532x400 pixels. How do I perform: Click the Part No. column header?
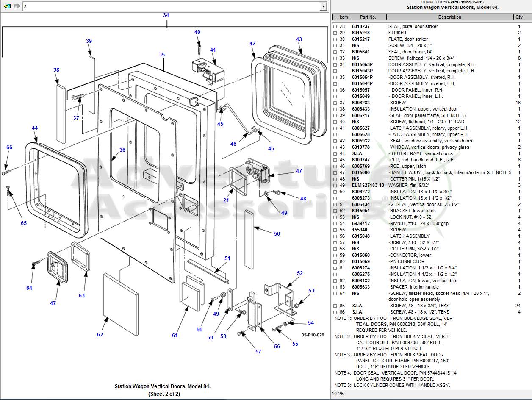point(368,17)
